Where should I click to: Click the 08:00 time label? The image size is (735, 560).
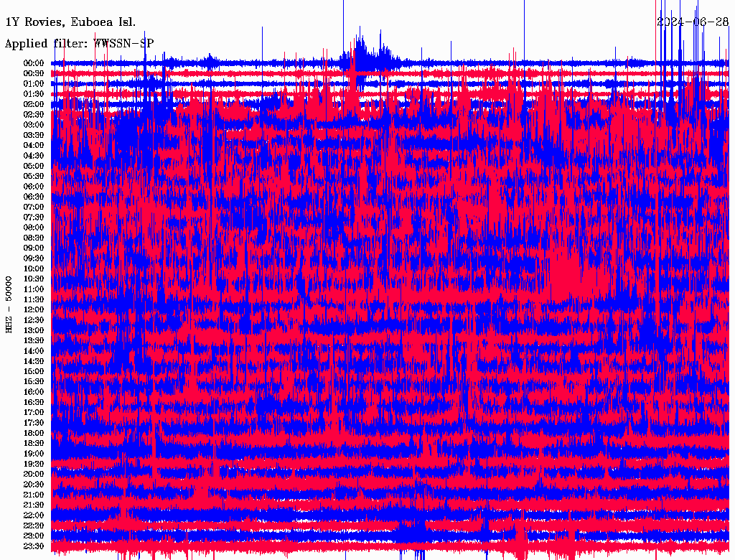pyautogui.click(x=34, y=228)
